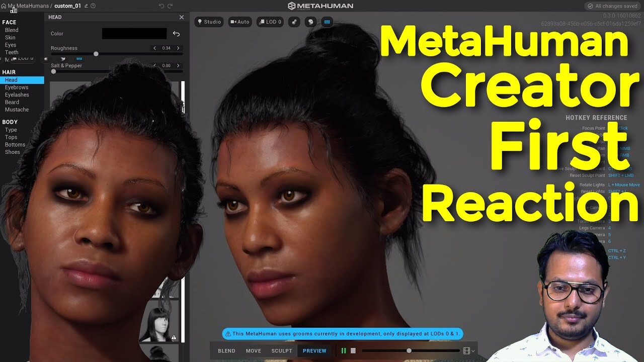The image size is (644, 362).
Task: Toggle the Auto camera mode
Action: [x=239, y=22]
